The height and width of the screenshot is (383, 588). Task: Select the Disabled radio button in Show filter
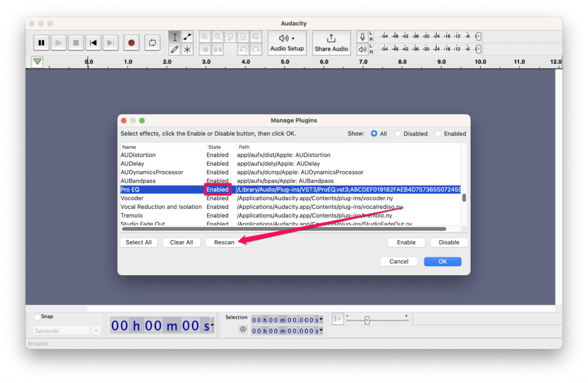click(399, 133)
